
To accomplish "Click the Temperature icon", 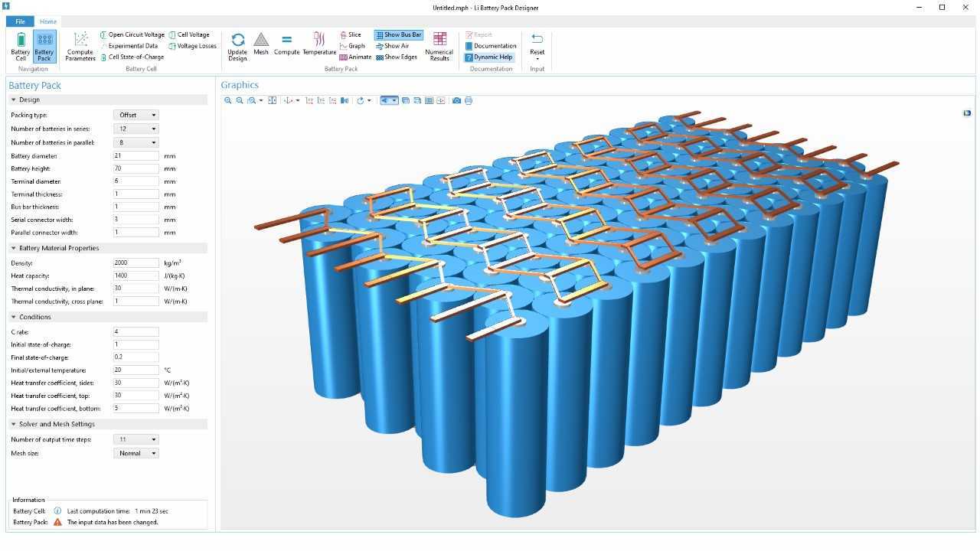I will click(x=318, y=46).
